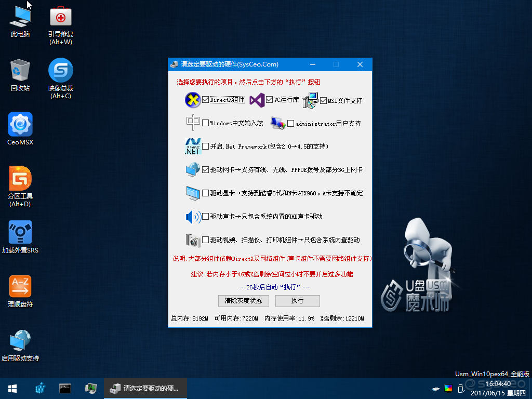The width and height of the screenshot is (532, 399).
Task: Enable the .Net Framework support checkbox
Action: point(205,146)
